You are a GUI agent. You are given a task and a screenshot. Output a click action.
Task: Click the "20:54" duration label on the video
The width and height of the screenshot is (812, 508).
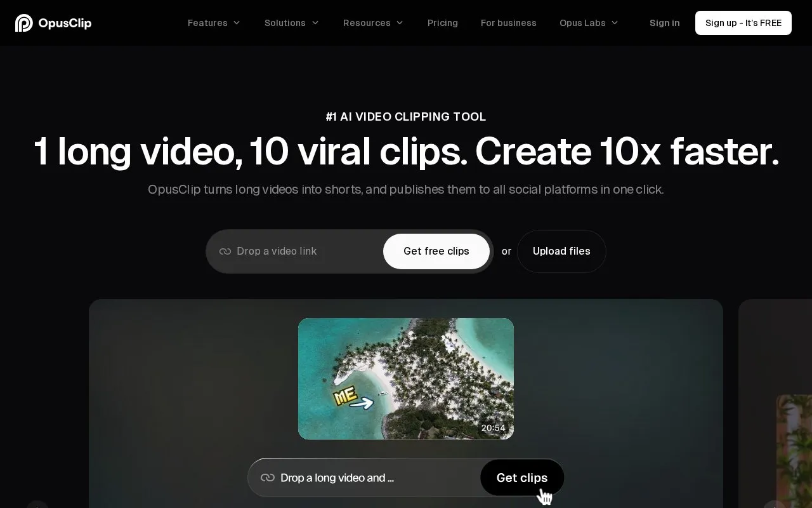click(494, 428)
